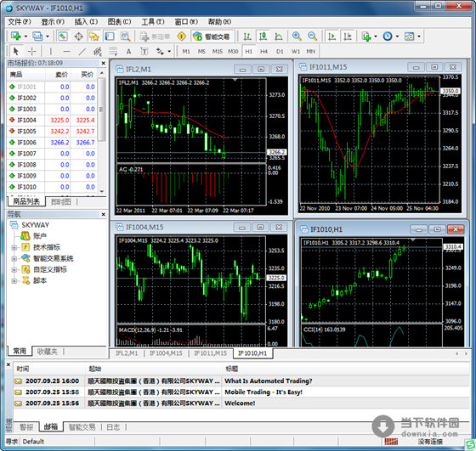Open the 显示(V) menu
The image size is (476, 451).
point(53,22)
